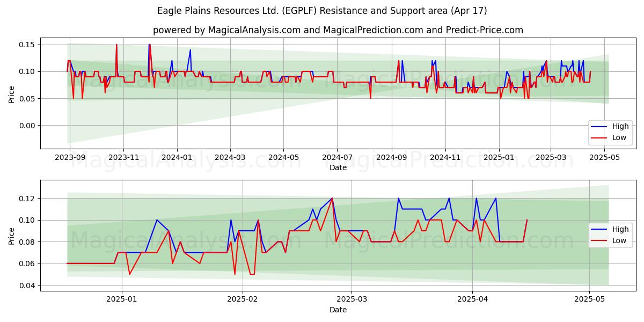Image resolution: width=644 pixels, height=322 pixels.
Task: Click the 2025-01 tick label on lower axis
Action: (x=122, y=300)
